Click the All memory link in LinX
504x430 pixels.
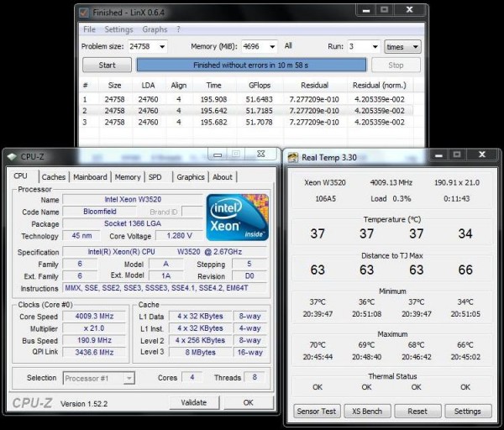(288, 45)
